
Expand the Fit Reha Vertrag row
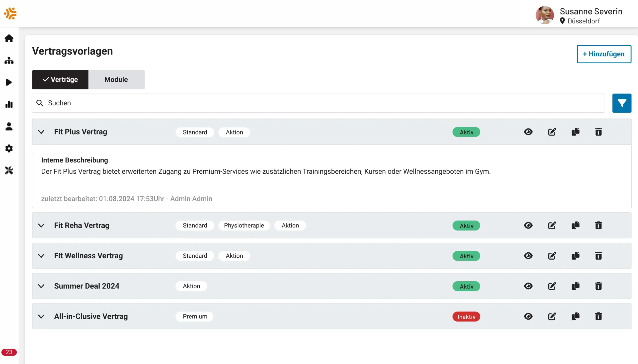pos(41,225)
